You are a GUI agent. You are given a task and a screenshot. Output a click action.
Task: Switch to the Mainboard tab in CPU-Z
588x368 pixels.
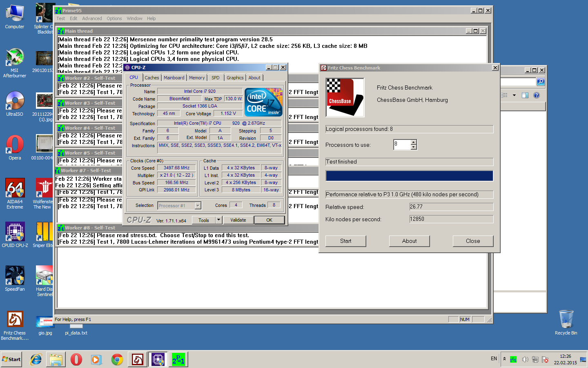pyautogui.click(x=174, y=78)
